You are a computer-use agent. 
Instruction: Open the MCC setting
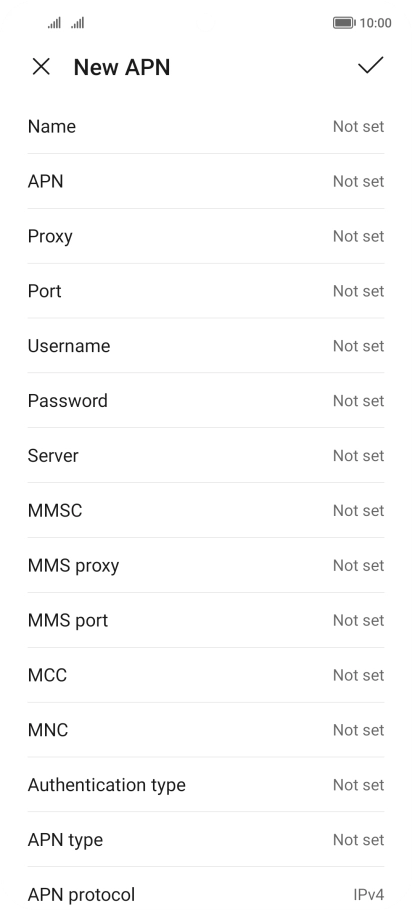pyautogui.click(x=206, y=675)
